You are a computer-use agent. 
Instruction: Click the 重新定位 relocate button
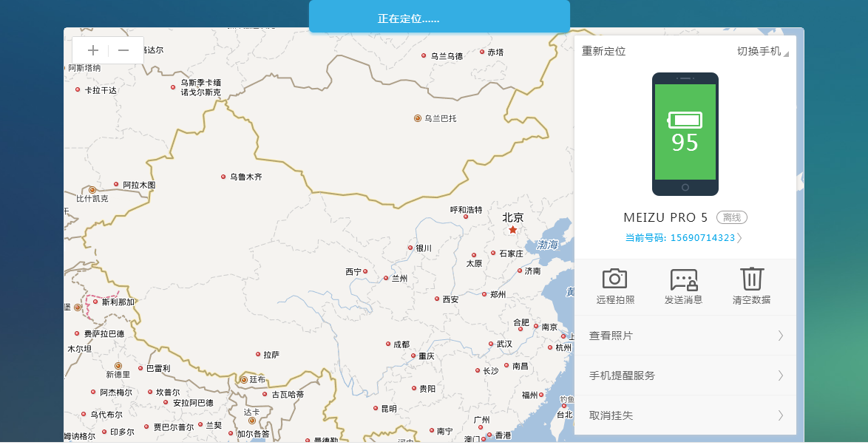[x=603, y=51]
